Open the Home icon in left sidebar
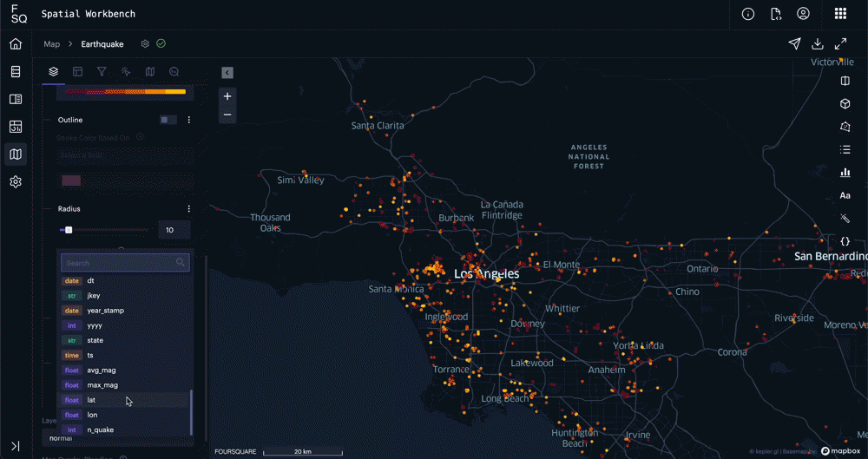 click(16, 43)
